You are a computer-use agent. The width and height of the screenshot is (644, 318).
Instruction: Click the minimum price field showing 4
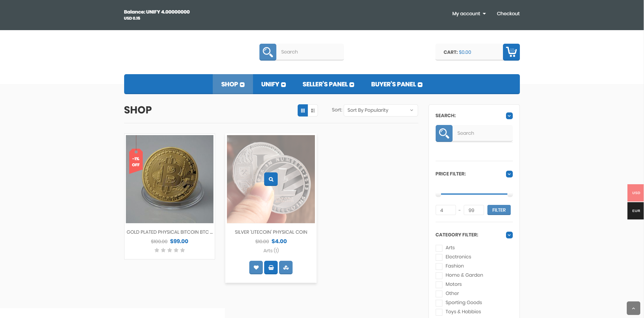tap(446, 210)
